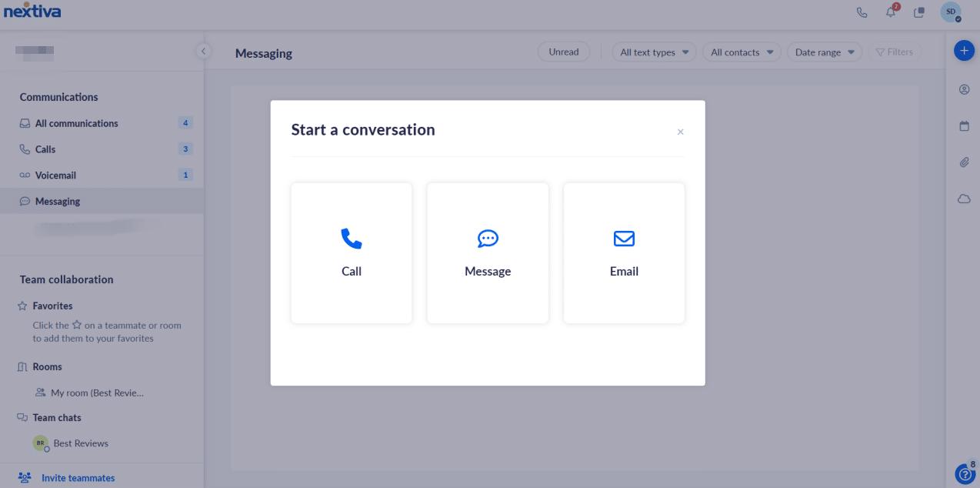Click the blue plus button on the right

964,50
